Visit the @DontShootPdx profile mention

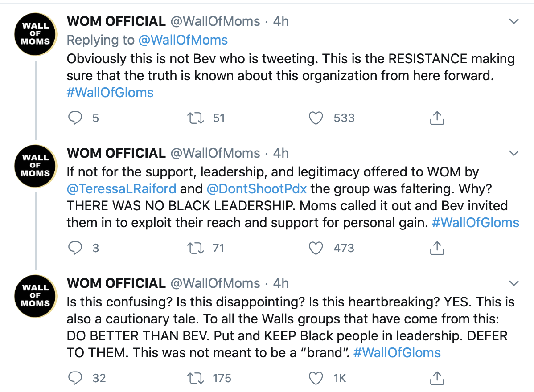point(257,188)
